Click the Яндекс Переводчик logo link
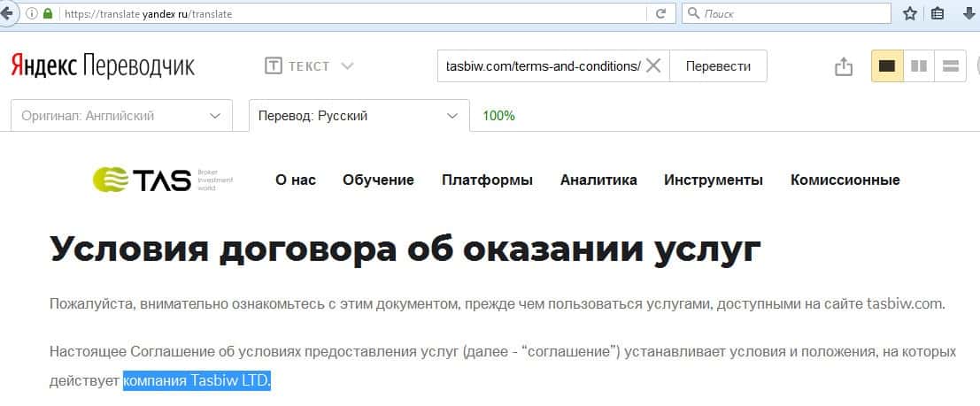This screenshot has height=406, width=980. tap(103, 66)
